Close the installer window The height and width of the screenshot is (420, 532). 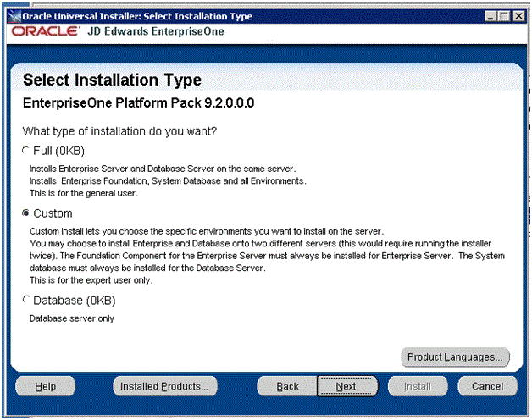(518, 16)
